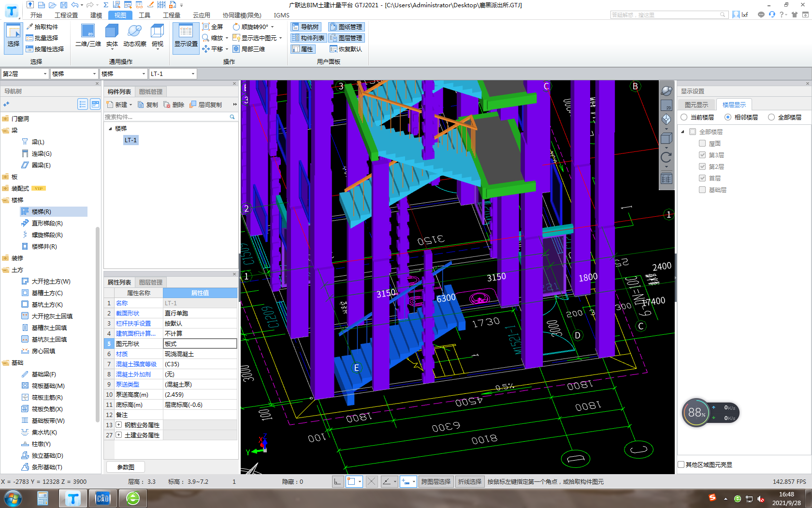812x508 pixels.
Task: Click the rotate view icon in viewport toolbar
Action: (x=666, y=157)
